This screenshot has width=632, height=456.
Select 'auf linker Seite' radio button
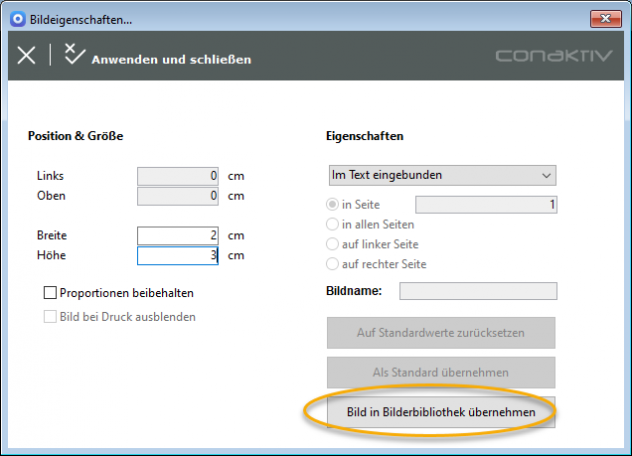(x=333, y=244)
